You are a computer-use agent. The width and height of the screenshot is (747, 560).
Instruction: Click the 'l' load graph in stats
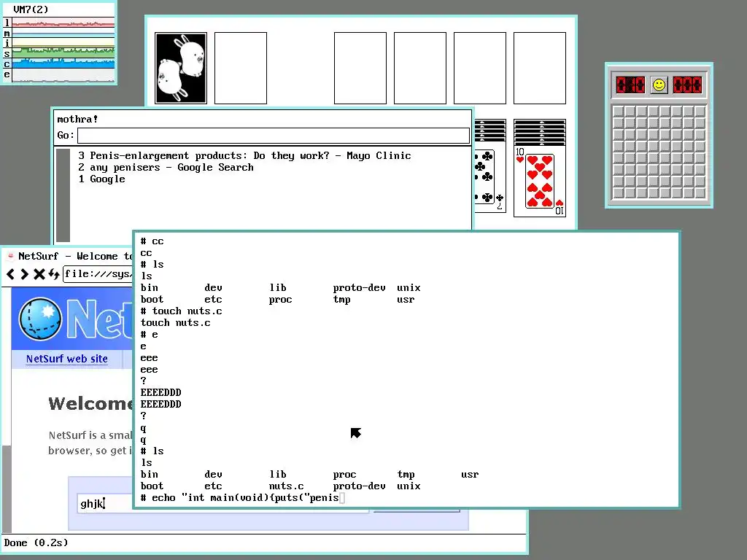click(x=63, y=23)
